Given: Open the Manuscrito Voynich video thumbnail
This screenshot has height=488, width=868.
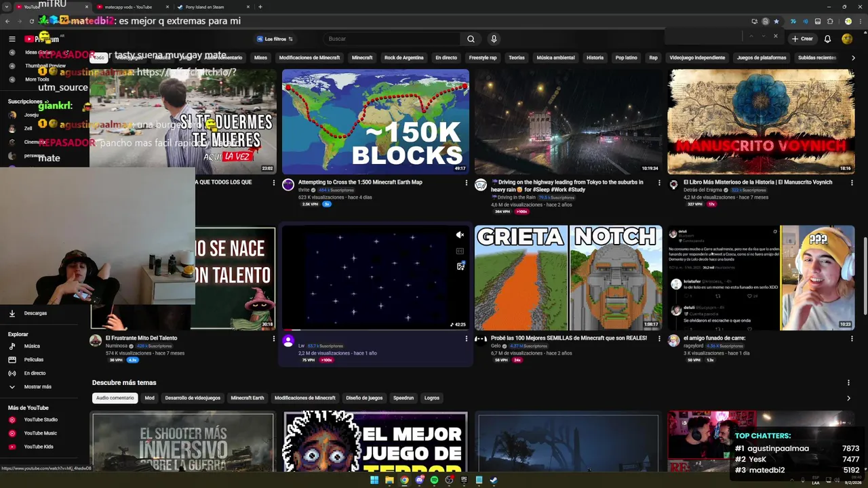Looking at the screenshot, I should coord(761,121).
